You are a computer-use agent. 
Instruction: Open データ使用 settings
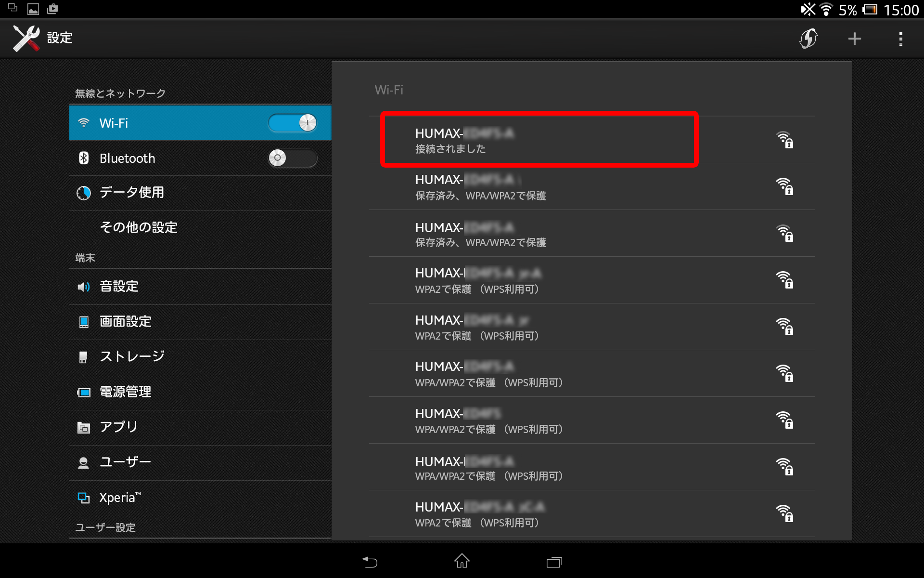pos(200,193)
